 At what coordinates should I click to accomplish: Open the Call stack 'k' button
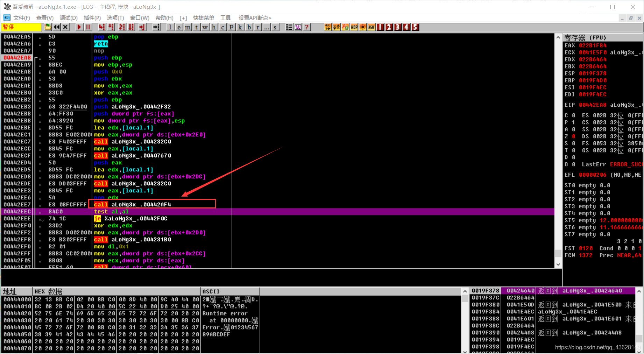[240, 27]
